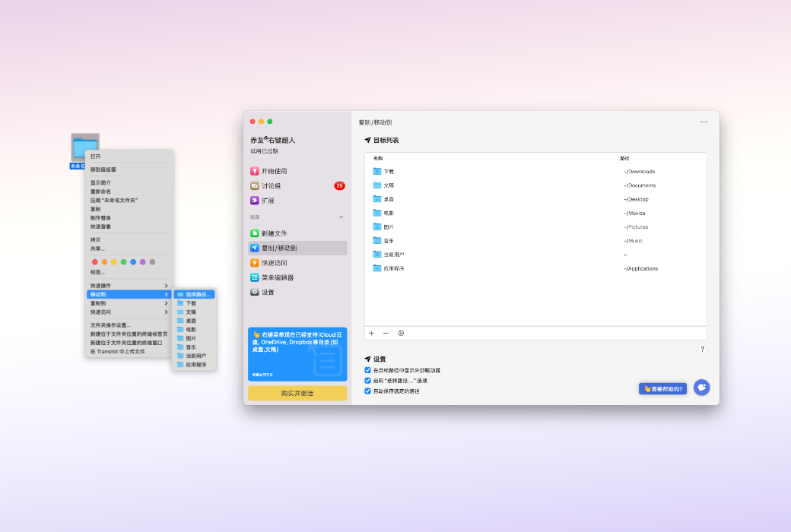Open the three-dot more options icon
The width and height of the screenshot is (791, 532).
(x=704, y=122)
